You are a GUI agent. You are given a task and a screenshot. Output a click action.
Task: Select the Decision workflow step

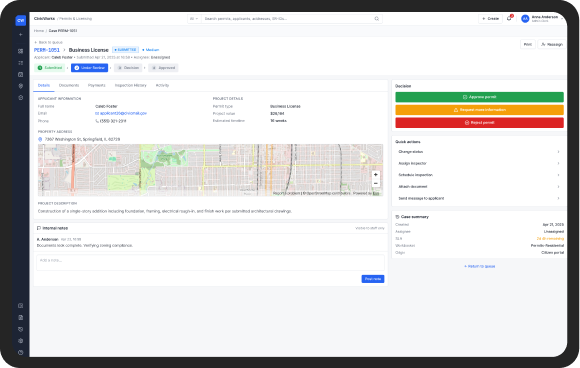[128, 68]
